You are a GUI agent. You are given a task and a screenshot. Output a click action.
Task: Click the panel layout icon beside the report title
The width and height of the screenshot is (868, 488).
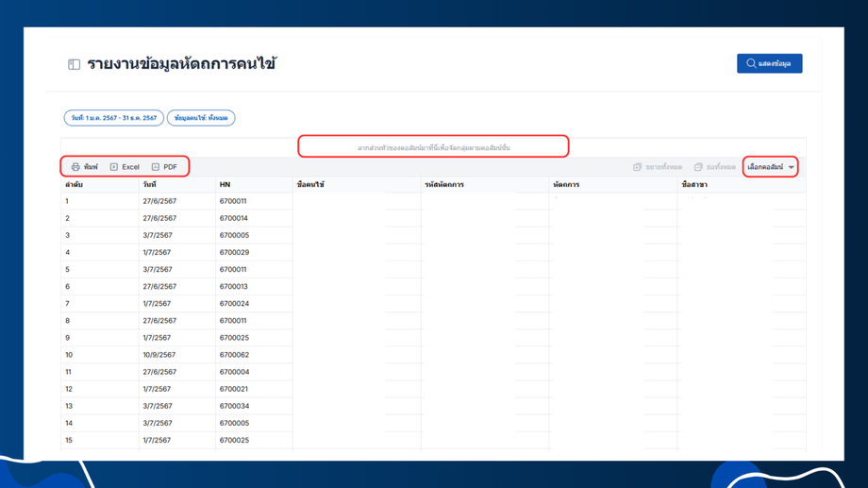75,64
